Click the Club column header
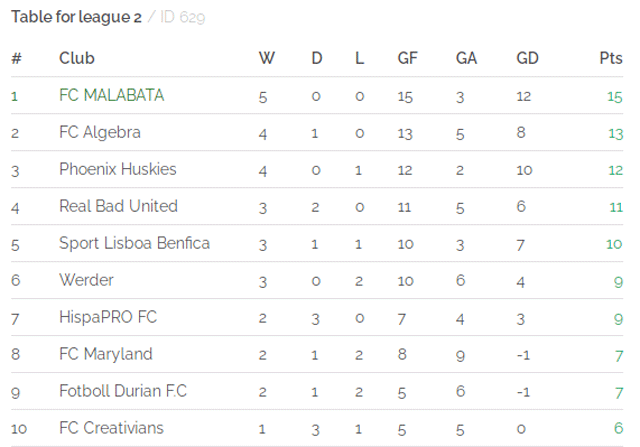640x447 pixels. (77, 58)
